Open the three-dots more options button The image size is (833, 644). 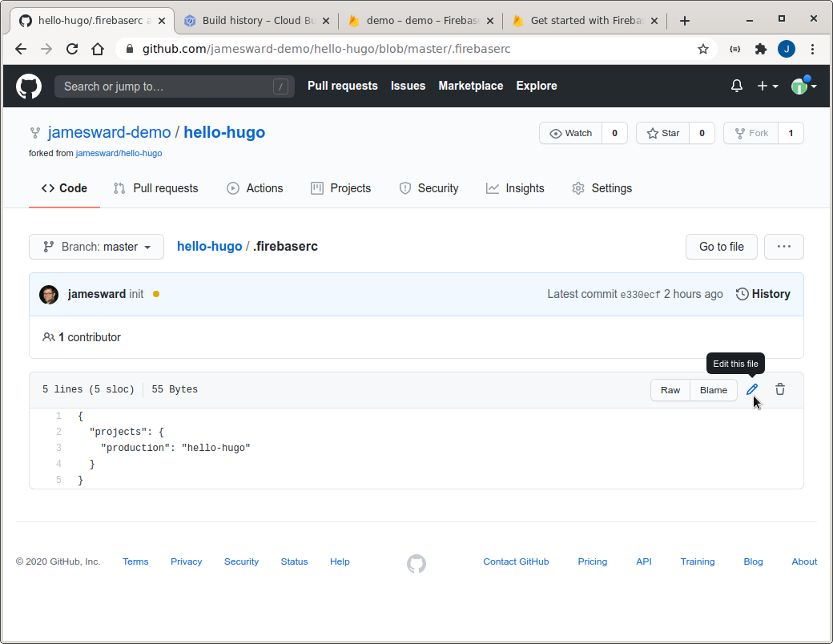point(783,247)
